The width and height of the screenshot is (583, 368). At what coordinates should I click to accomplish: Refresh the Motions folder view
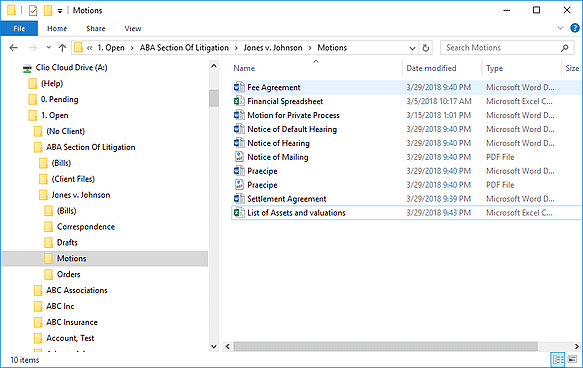click(x=426, y=48)
